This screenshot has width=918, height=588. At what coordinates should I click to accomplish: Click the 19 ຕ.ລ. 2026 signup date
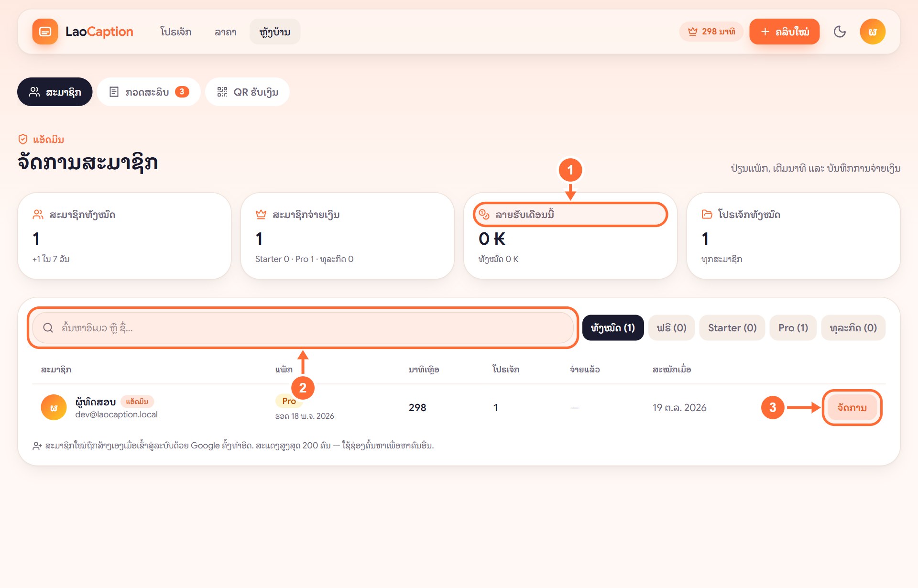(x=679, y=408)
